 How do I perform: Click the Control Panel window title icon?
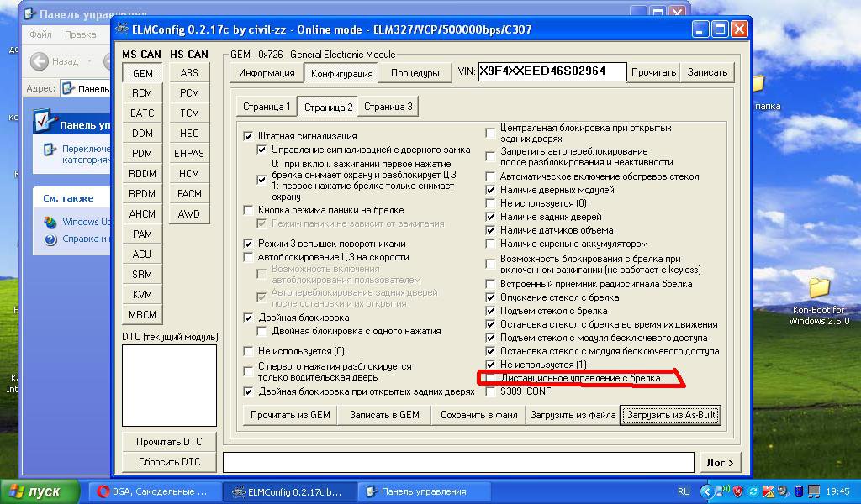[x=30, y=14]
